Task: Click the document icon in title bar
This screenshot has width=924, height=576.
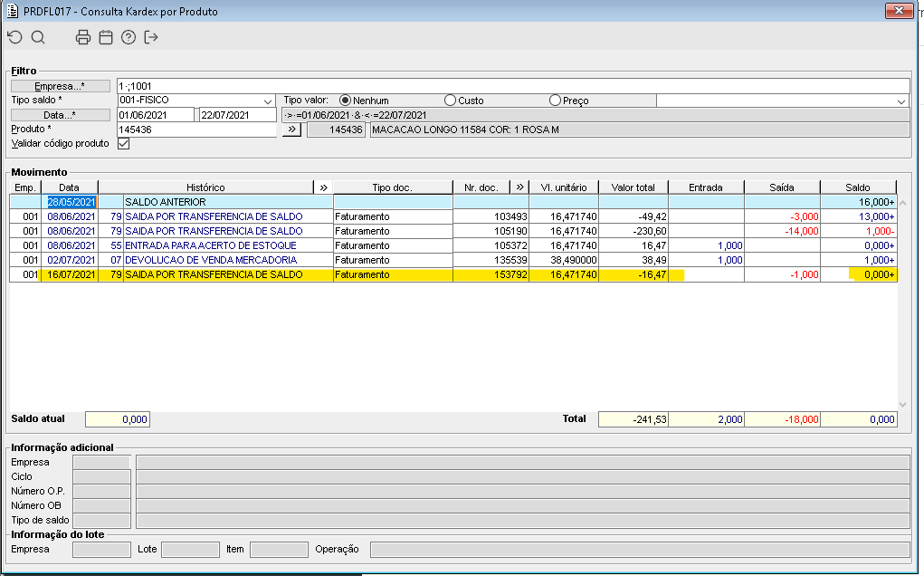Action: pos(12,10)
